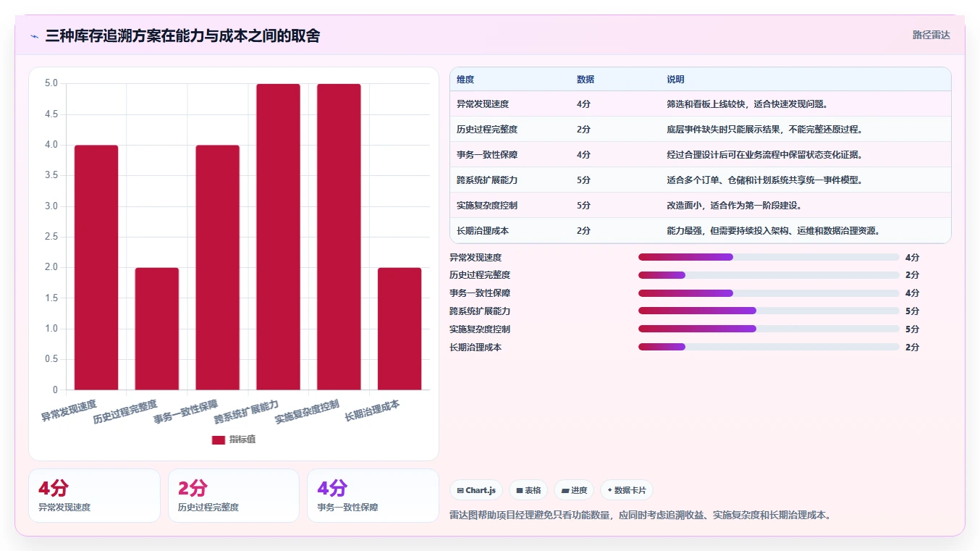Click the 异常发现速度 bar in chart

96,267
